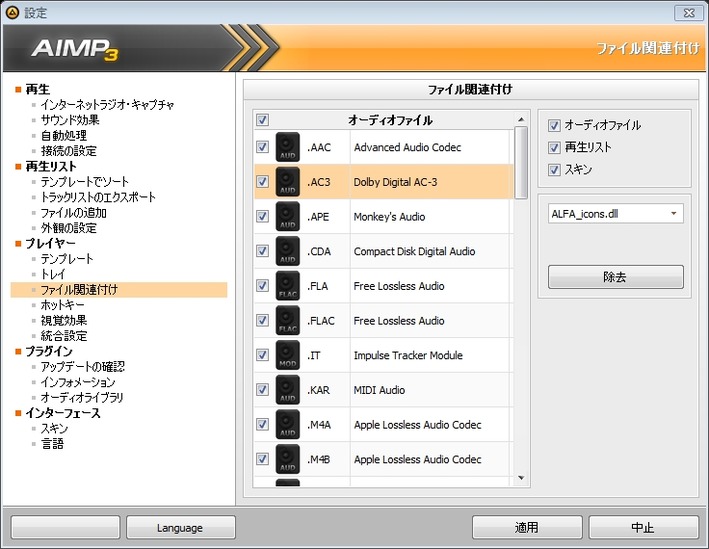Viewport: 709px width, 549px height.
Task: Click the .APE file type icon
Action: pos(288,217)
